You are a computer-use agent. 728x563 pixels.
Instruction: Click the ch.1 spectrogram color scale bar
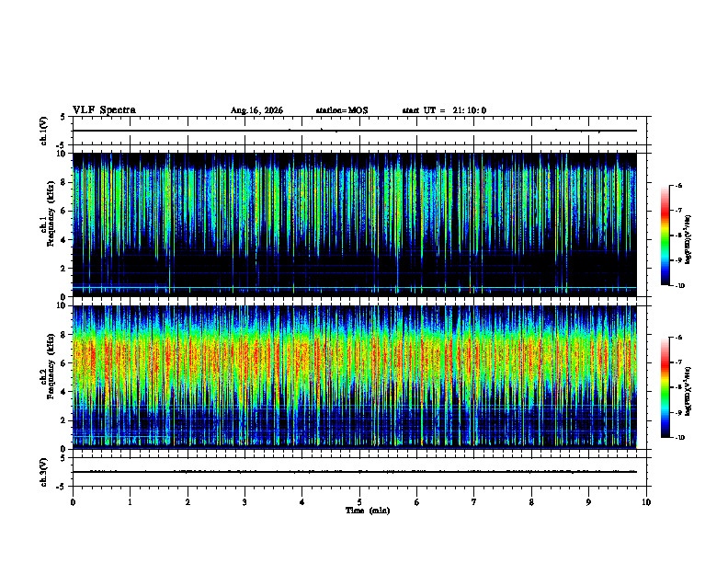(665, 236)
